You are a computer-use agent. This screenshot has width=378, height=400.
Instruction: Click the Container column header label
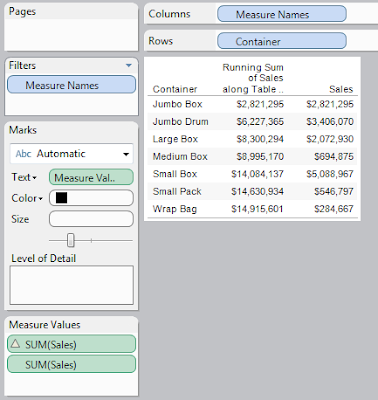coord(175,89)
